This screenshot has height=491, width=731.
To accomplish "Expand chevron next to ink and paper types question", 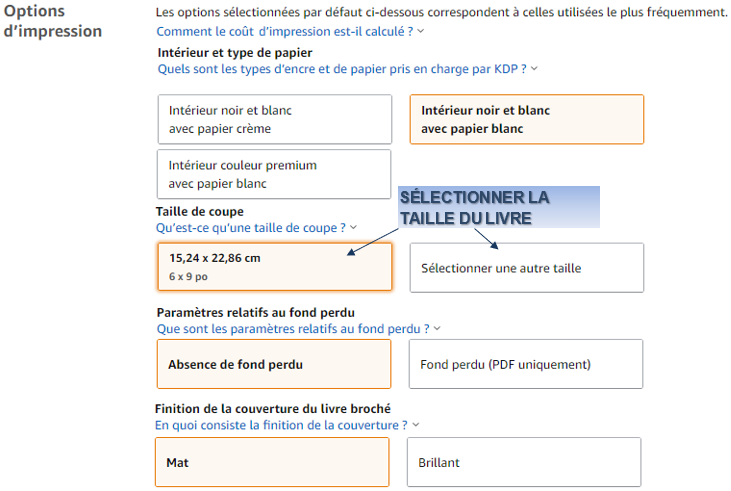I will tap(534, 69).
